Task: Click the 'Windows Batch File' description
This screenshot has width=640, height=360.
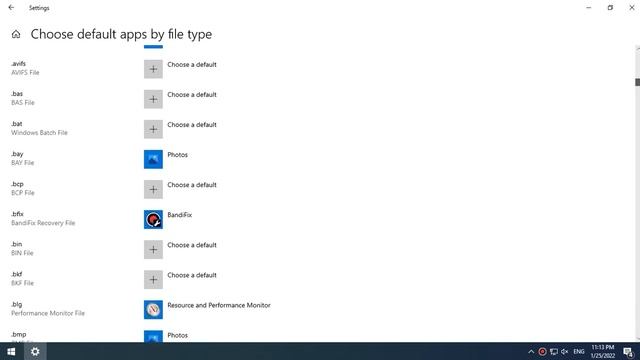Action: coord(39,133)
